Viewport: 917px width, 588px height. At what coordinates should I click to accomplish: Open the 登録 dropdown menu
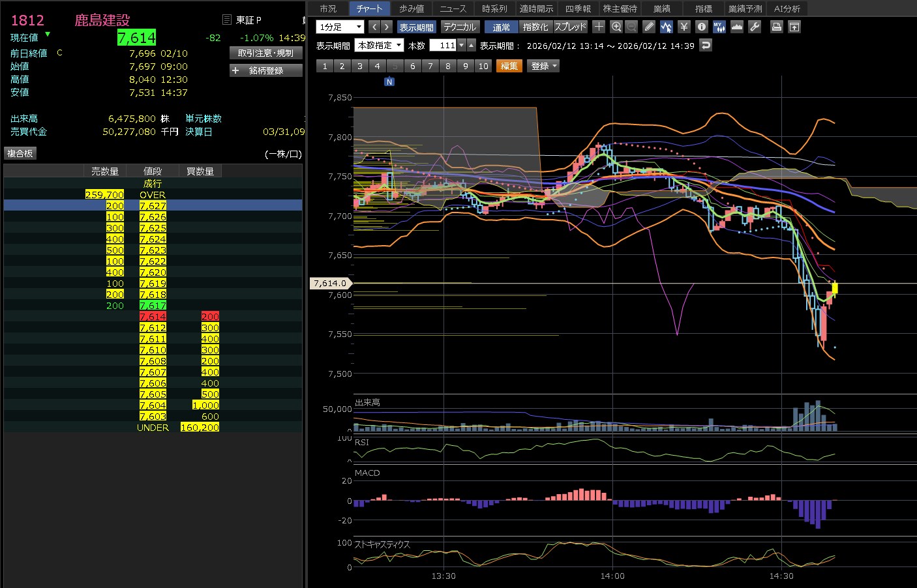pyautogui.click(x=543, y=66)
